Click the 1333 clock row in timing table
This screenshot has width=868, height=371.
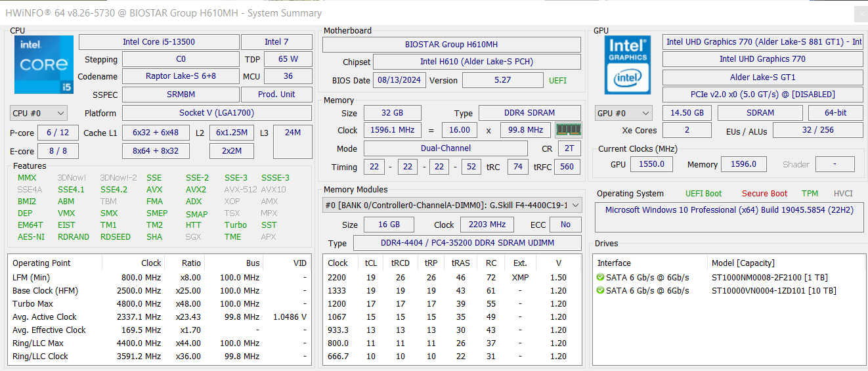[x=452, y=290]
